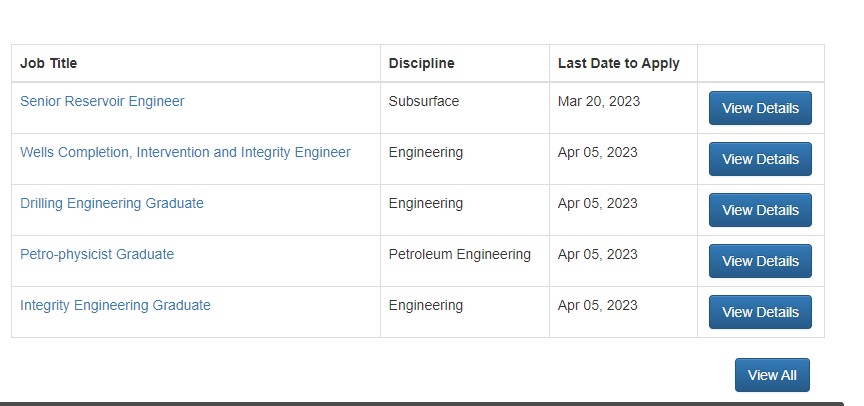
Task: Click the Drilling Engineering Graduate job title
Action: click(x=112, y=203)
